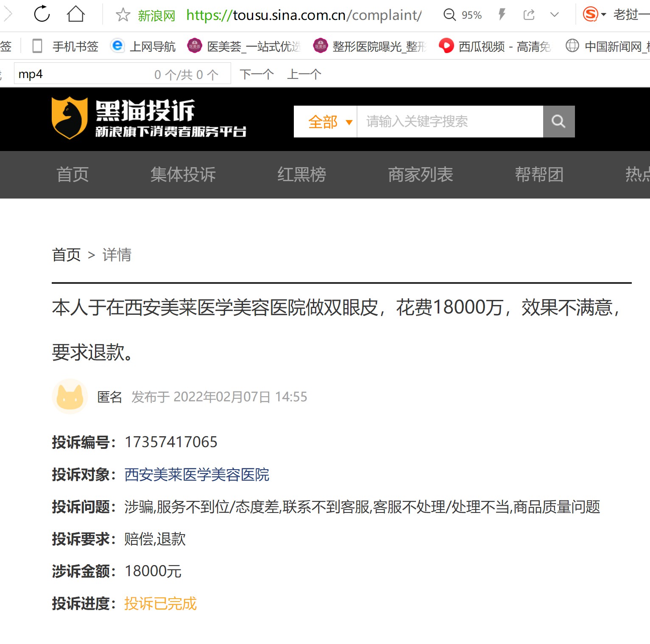
Task: Open the 上网导航 bookmark
Action: 143,46
